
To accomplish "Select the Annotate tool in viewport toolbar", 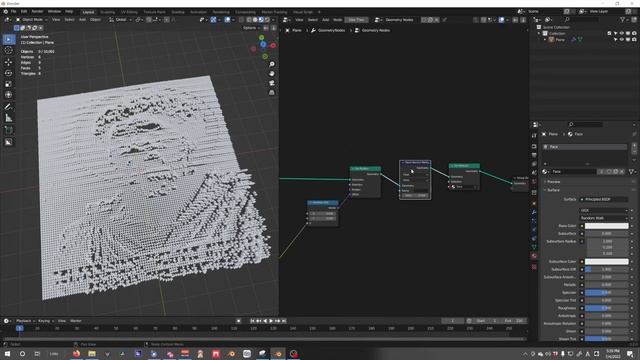I will coord(9,107).
